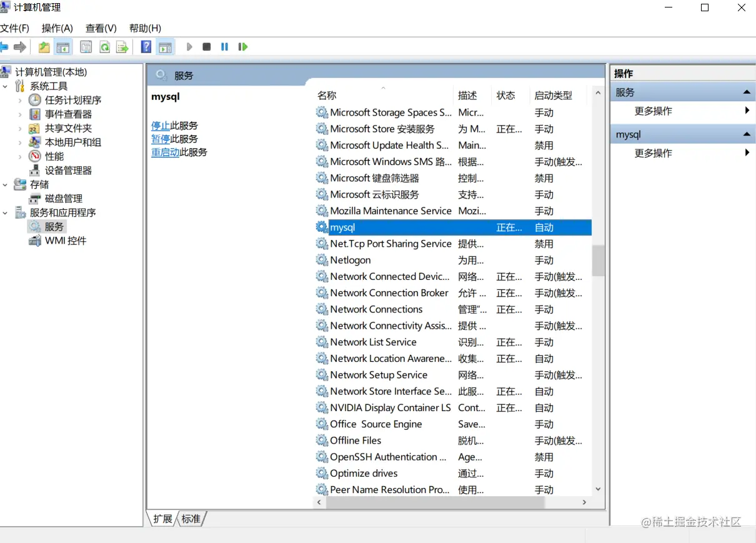Image resolution: width=756 pixels, height=543 pixels.
Task: Click the Export List toolbar icon
Action: coord(122,47)
